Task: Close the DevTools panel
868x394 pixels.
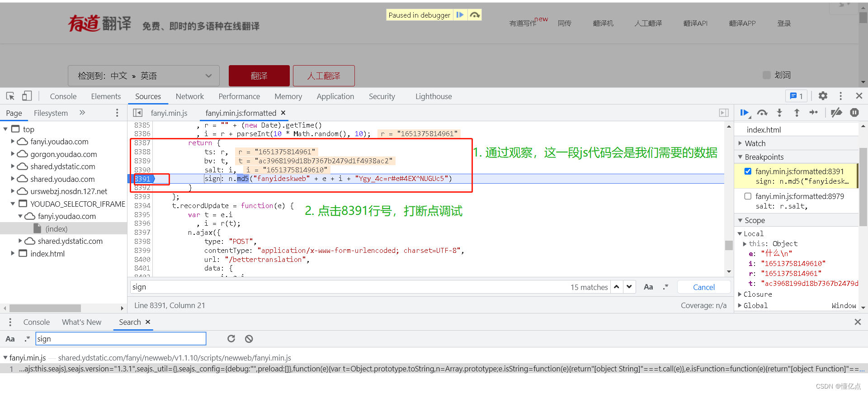Action: [859, 96]
